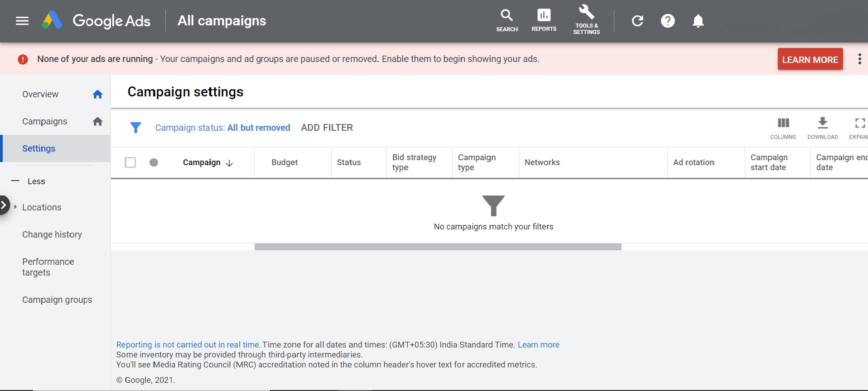Click the status circle column header
The width and height of the screenshot is (868, 391).
[154, 162]
